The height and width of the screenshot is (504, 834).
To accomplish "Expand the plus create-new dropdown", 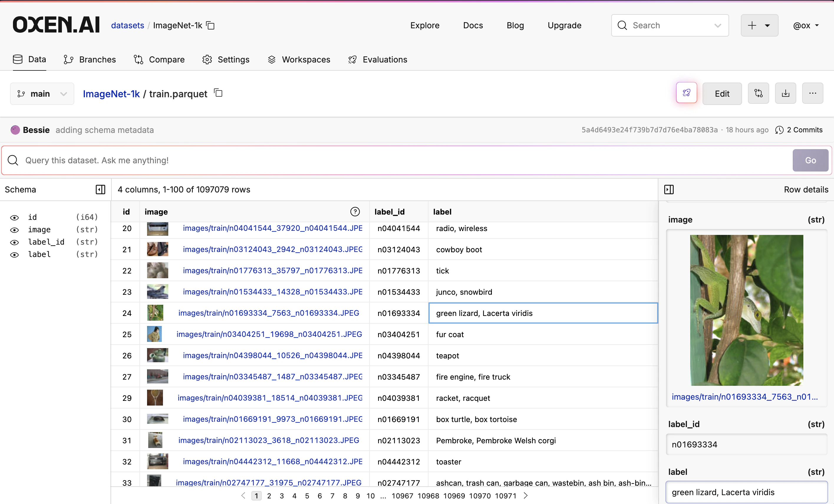I will click(x=759, y=25).
